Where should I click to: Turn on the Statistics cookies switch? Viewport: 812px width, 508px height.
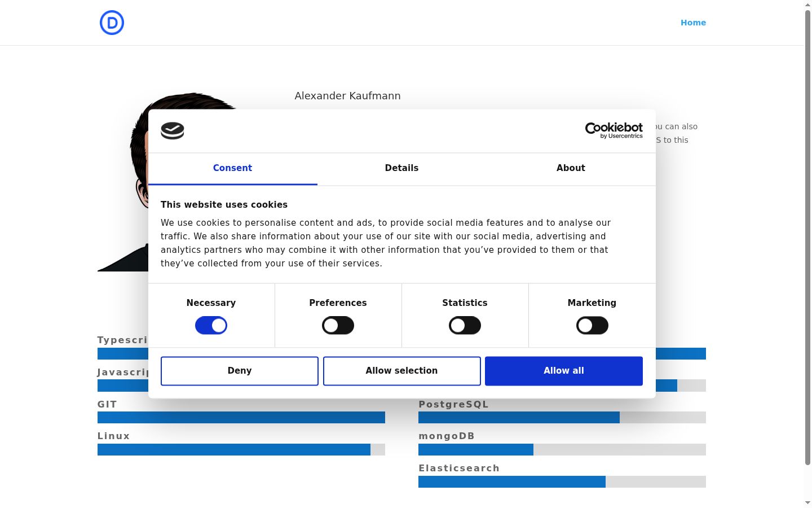tap(465, 326)
